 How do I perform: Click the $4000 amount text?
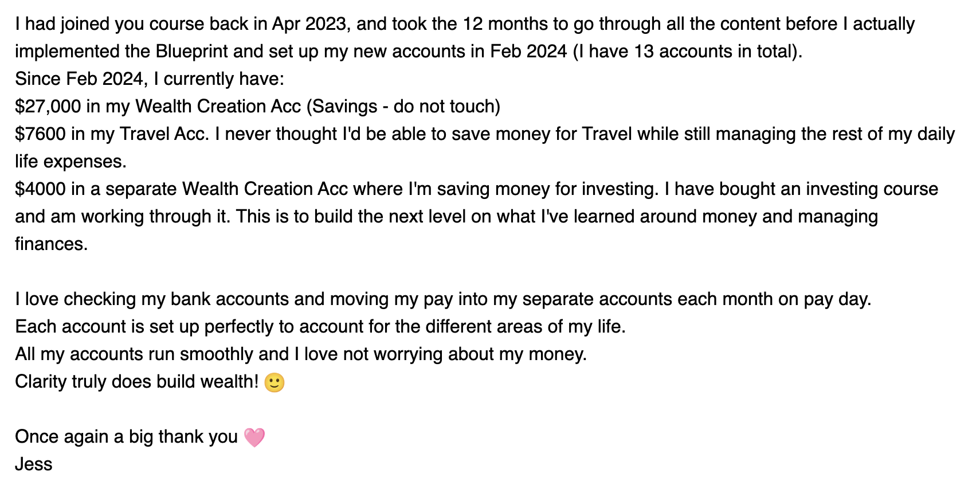pyautogui.click(x=41, y=189)
